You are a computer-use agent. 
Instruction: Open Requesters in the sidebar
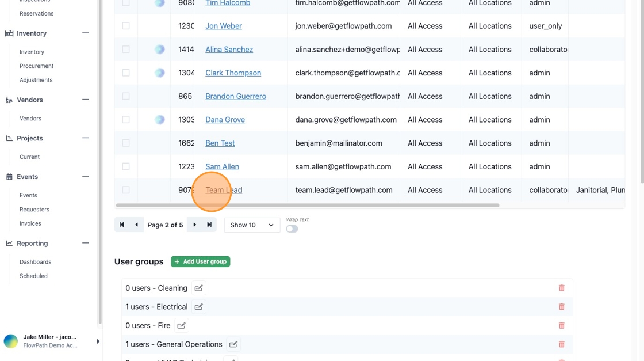click(34, 209)
